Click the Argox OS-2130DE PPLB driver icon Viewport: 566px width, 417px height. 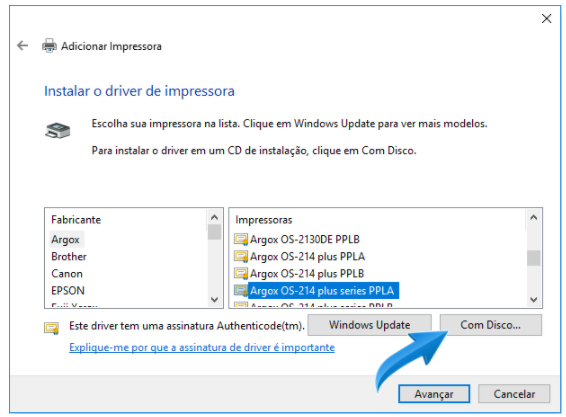[x=241, y=239]
